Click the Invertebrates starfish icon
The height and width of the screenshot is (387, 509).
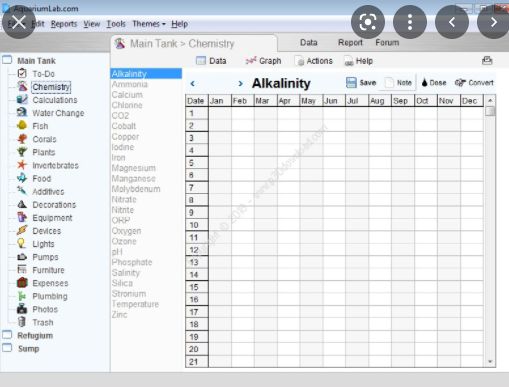coord(22,165)
